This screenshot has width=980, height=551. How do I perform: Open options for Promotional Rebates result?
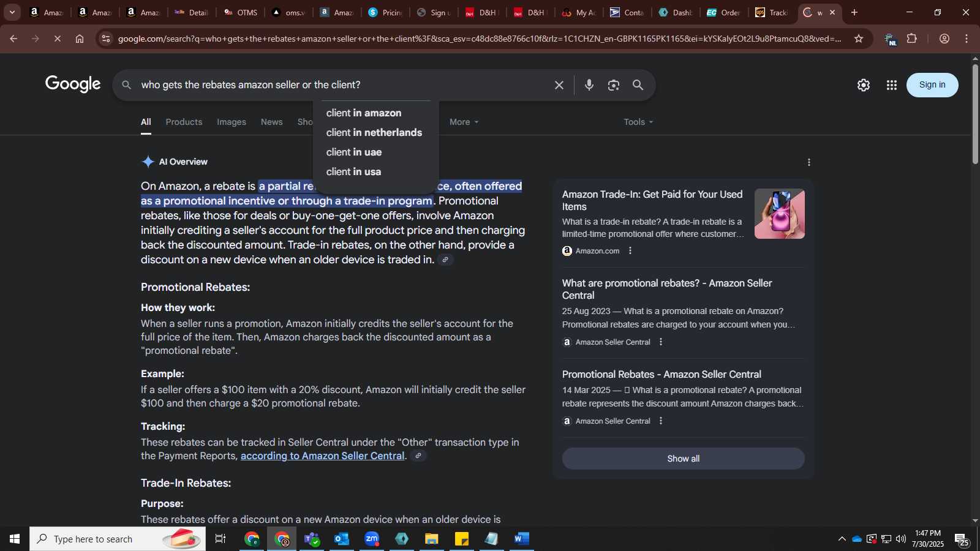(x=661, y=421)
